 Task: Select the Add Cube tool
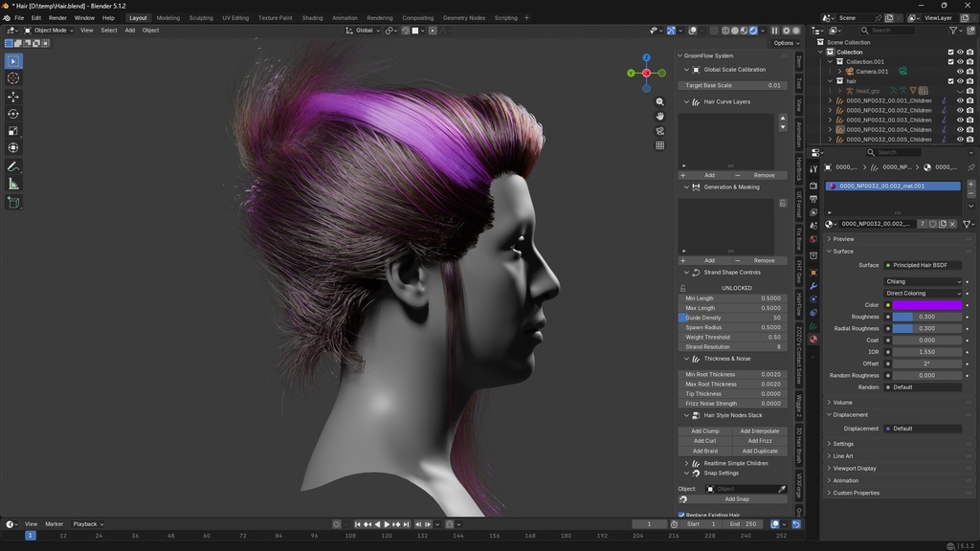(x=13, y=203)
